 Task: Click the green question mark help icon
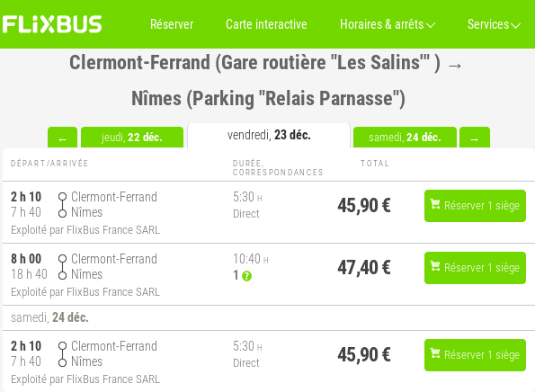[246, 276]
